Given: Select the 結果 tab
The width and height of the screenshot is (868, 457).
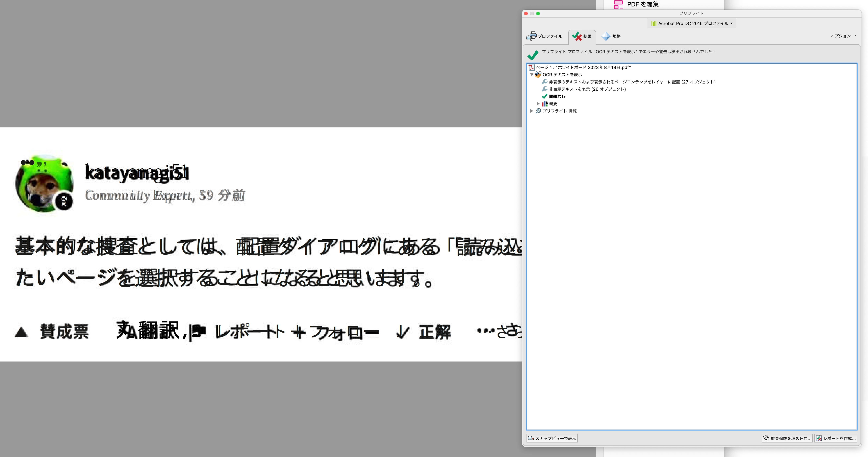Looking at the screenshot, I should [x=582, y=36].
